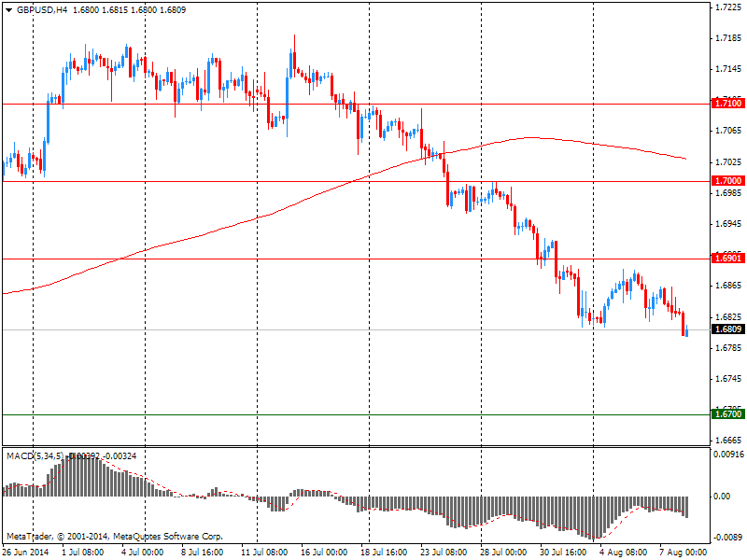This screenshot has width=747, height=560.
Task: Click the 1.6745 price scale value
Action: (728, 379)
